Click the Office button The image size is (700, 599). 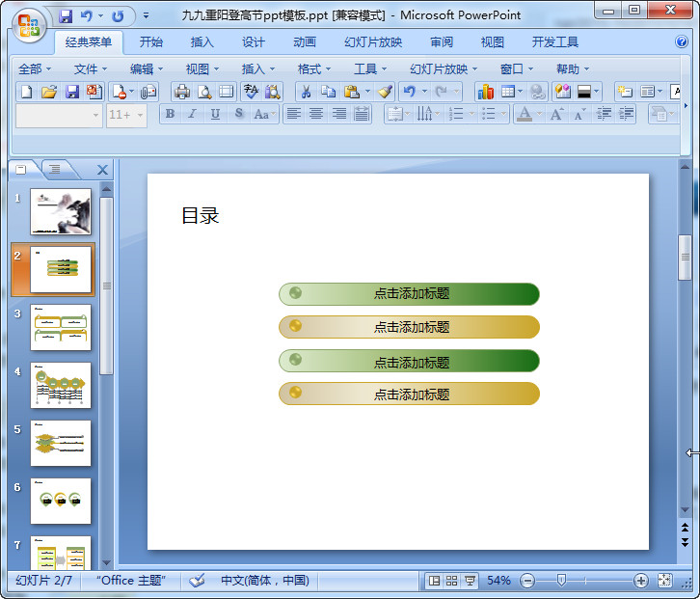click(29, 25)
